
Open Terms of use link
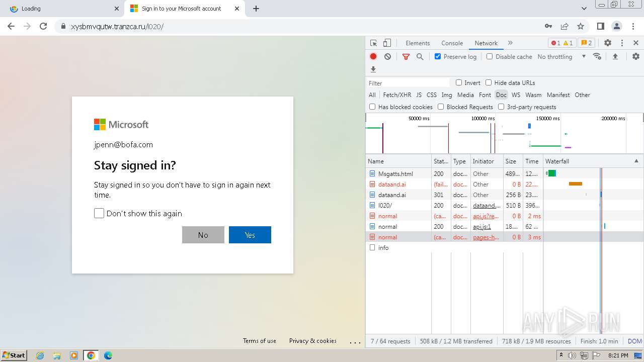[260, 341]
